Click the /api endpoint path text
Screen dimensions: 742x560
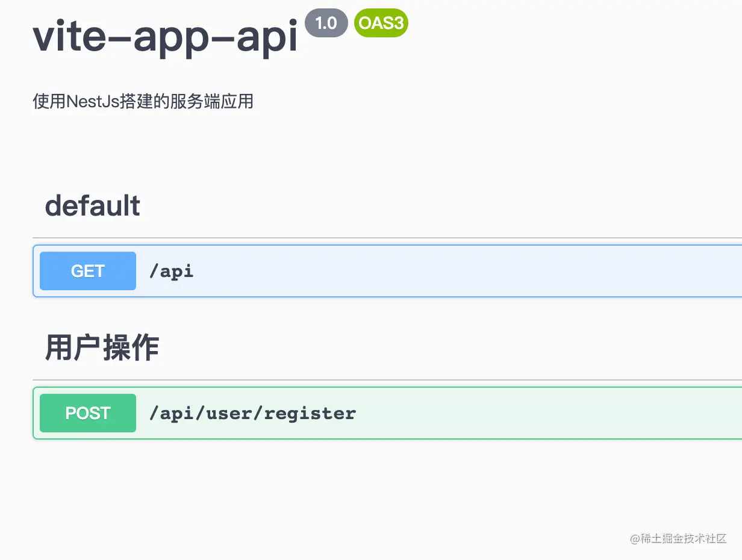(172, 272)
